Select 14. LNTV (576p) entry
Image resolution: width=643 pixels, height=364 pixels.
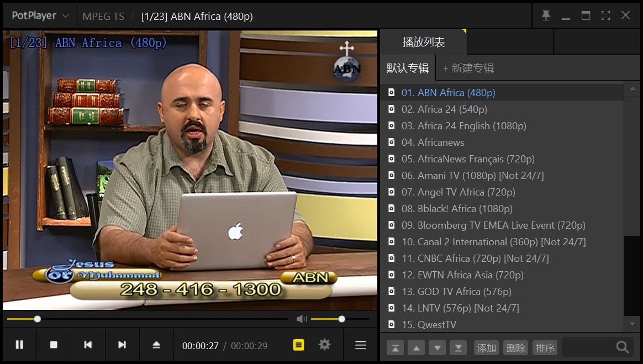502,308
